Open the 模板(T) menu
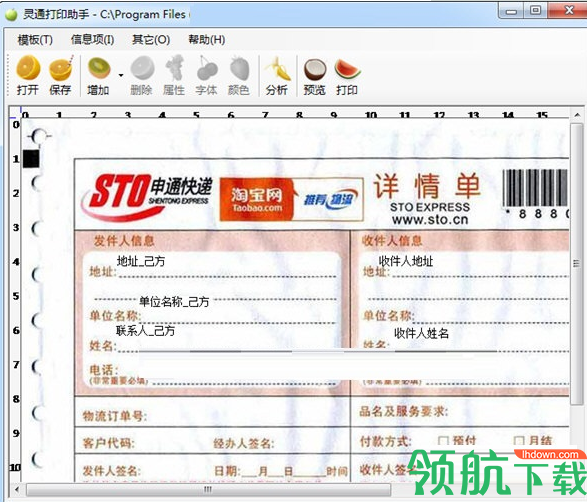 click(x=35, y=40)
